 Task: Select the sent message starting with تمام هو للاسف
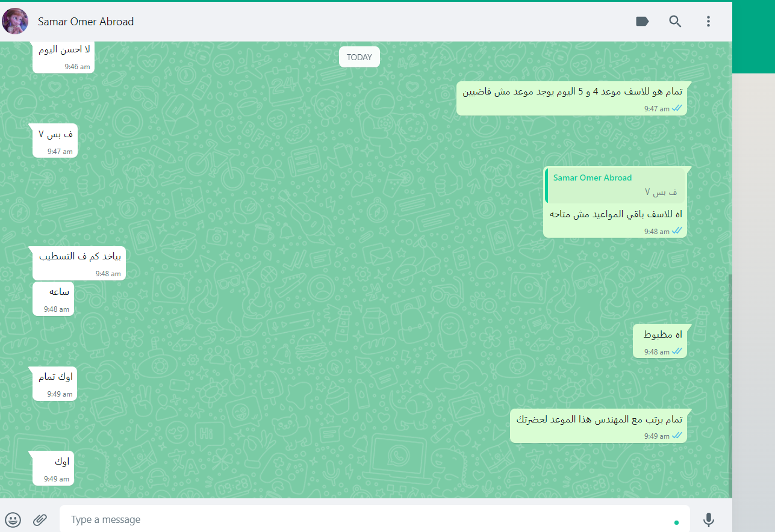571,99
